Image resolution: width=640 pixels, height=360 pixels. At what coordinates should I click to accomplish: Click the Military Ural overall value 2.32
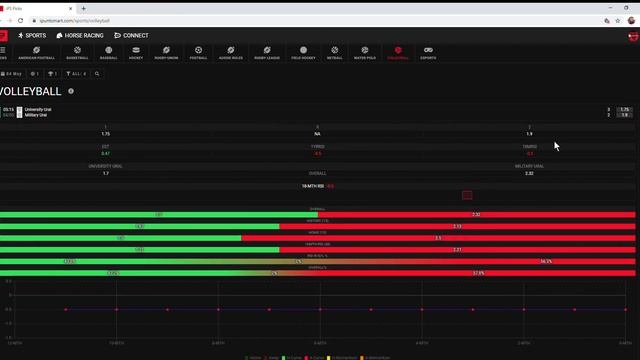[x=529, y=173]
